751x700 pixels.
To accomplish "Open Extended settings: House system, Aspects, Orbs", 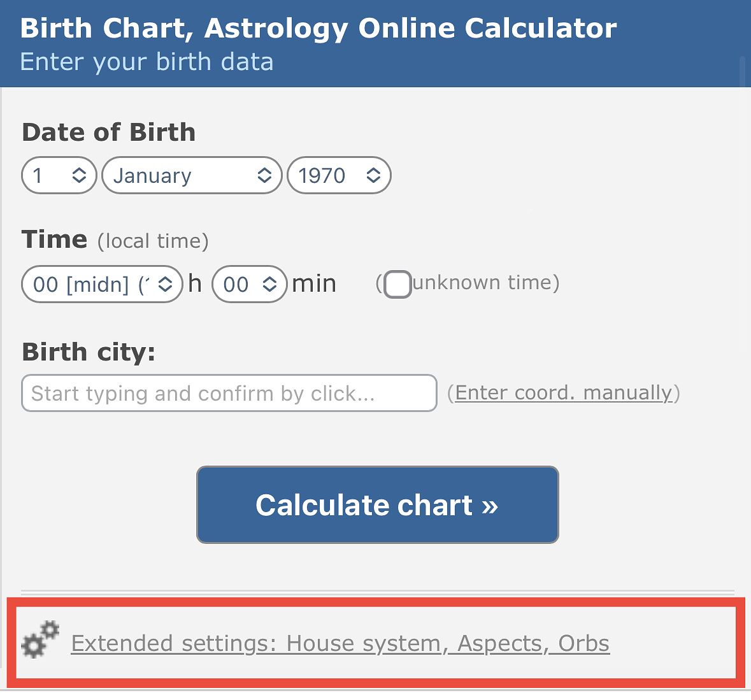I will coord(340,643).
